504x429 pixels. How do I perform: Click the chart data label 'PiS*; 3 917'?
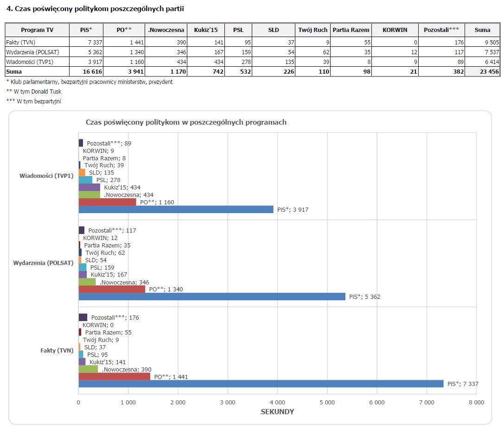pos(293,210)
